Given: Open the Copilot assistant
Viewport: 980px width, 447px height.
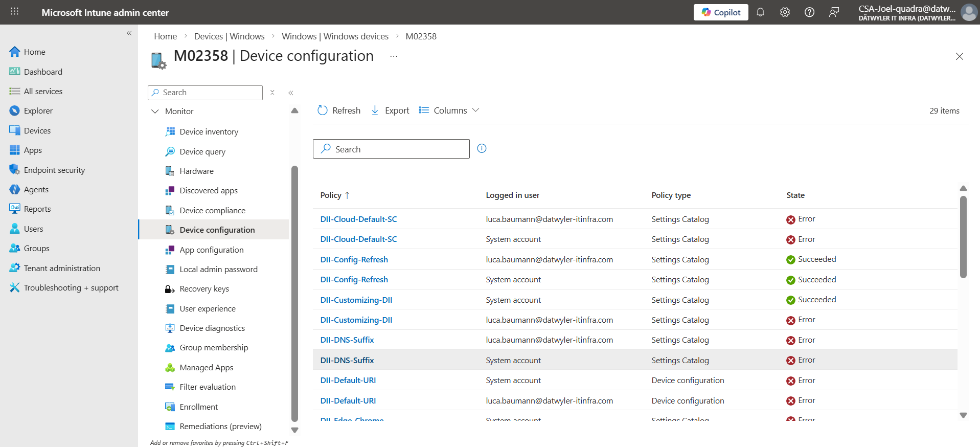Looking at the screenshot, I should click(x=720, y=12).
